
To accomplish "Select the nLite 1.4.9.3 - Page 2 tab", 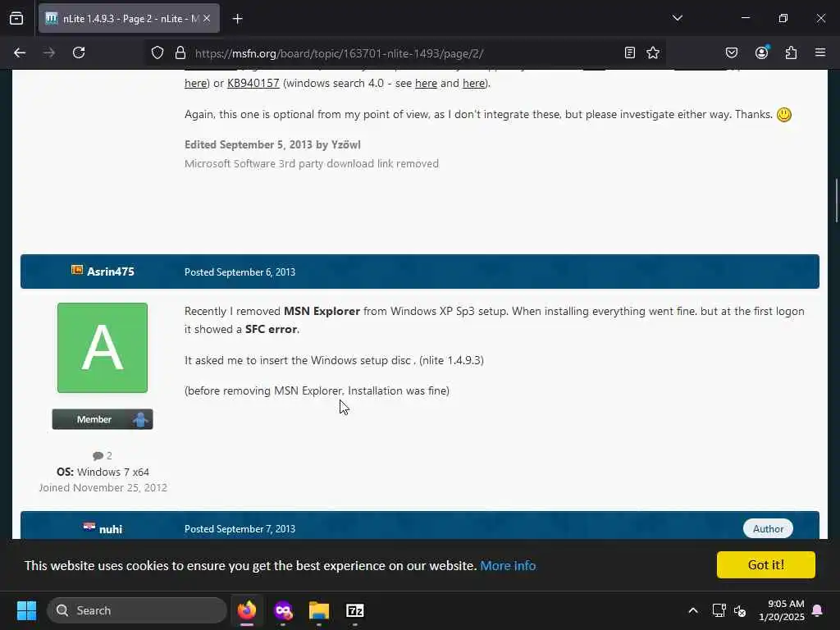I will [129, 19].
